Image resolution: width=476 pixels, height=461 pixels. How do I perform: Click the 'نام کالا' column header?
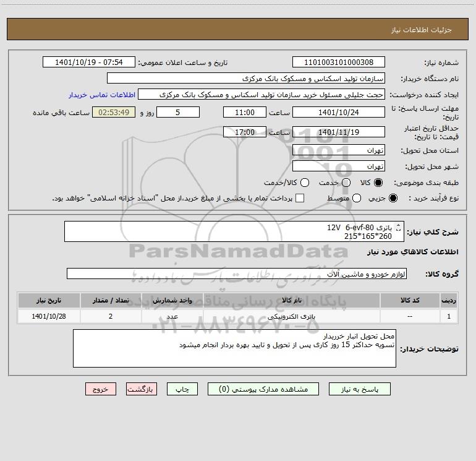(x=291, y=300)
